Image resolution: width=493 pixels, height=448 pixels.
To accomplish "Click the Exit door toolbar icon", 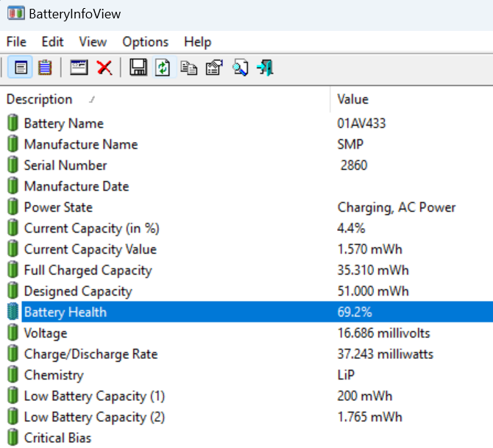I will tap(265, 67).
